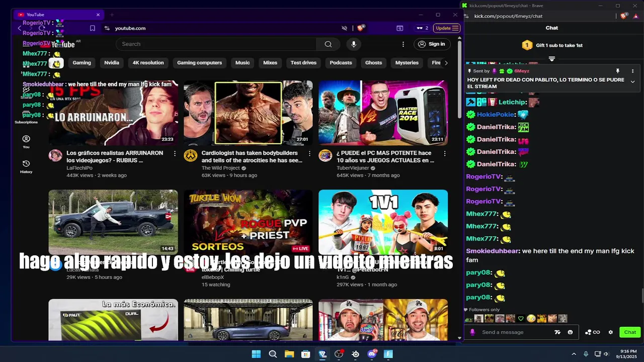This screenshot has width=644, height=362.
Task: Click Brave Shields icon in Kick window
Action: 624,16
